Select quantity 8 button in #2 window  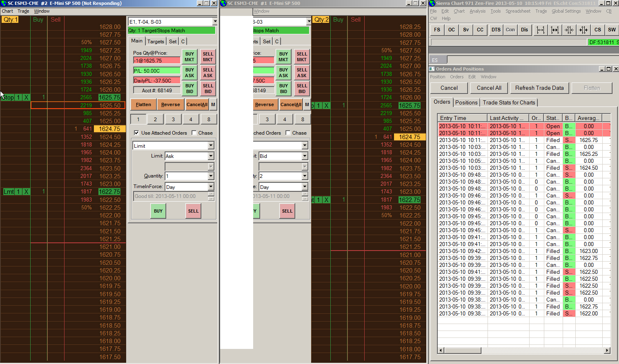pyautogui.click(x=209, y=120)
